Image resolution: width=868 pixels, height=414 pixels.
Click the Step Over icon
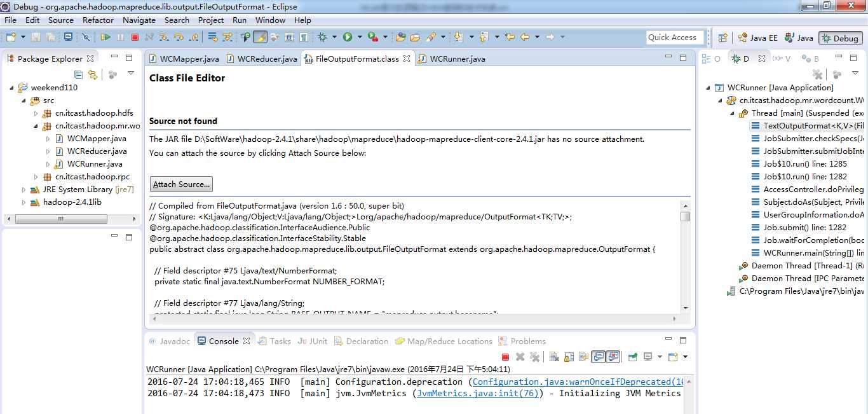[x=178, y=38]
